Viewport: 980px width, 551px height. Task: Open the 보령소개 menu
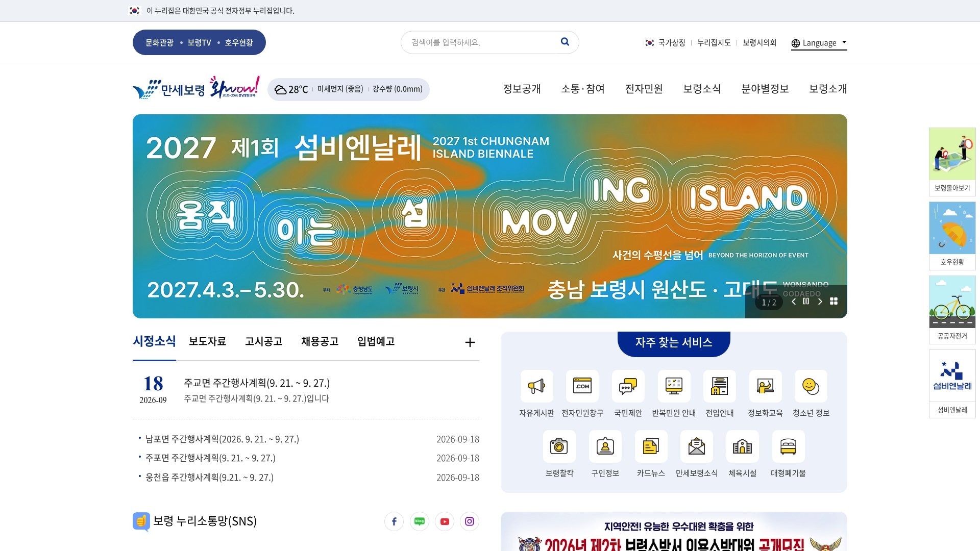(828, 89)
